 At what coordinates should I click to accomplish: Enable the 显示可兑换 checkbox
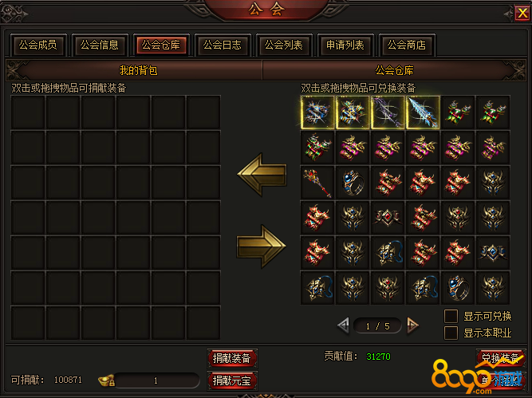pyautogui.click(x=451, y=316)
